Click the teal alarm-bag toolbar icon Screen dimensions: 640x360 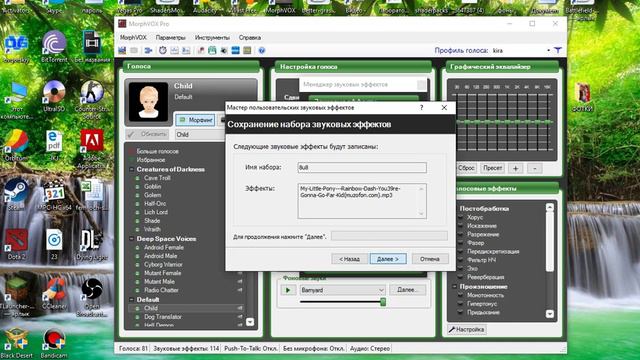(212, 51)
